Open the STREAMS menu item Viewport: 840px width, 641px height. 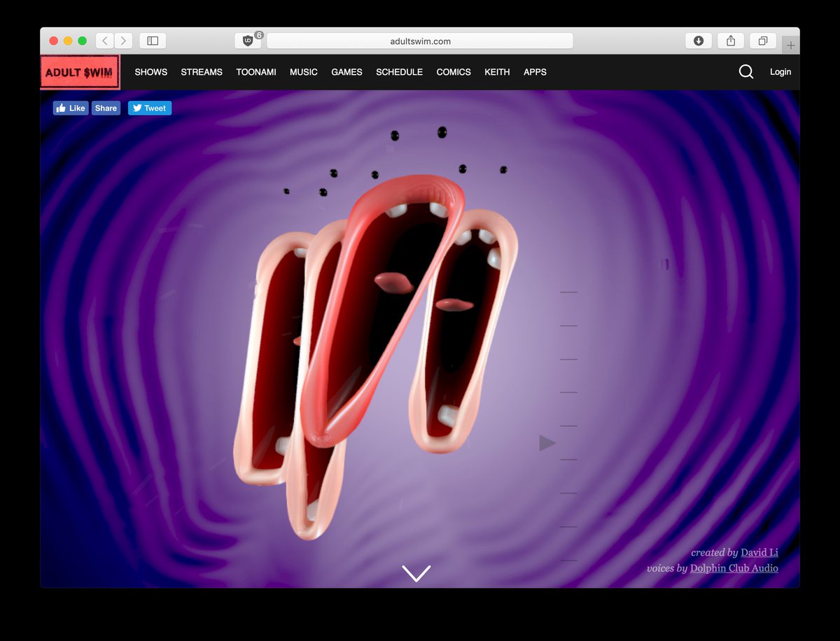(202, 72)
